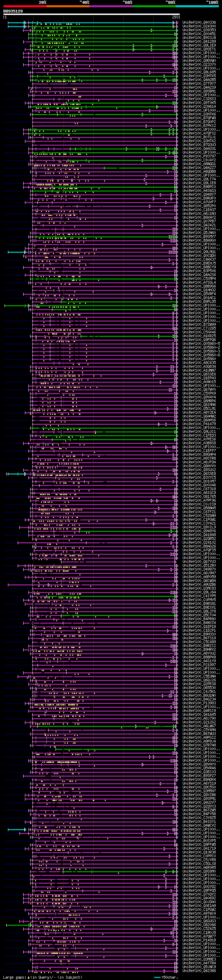Select the UniRef100_Q05860-5 label

click(x=202, y=343)
